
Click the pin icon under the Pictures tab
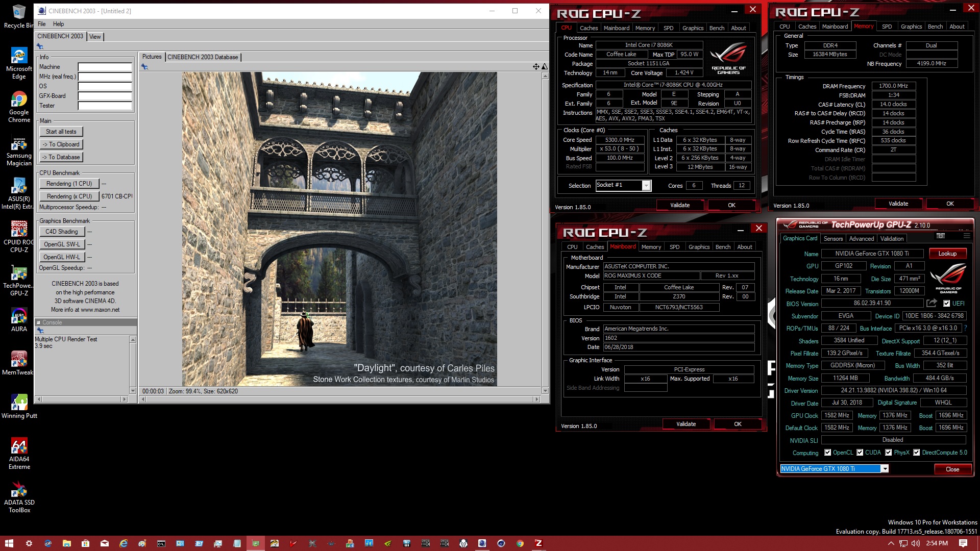[144, 67]
